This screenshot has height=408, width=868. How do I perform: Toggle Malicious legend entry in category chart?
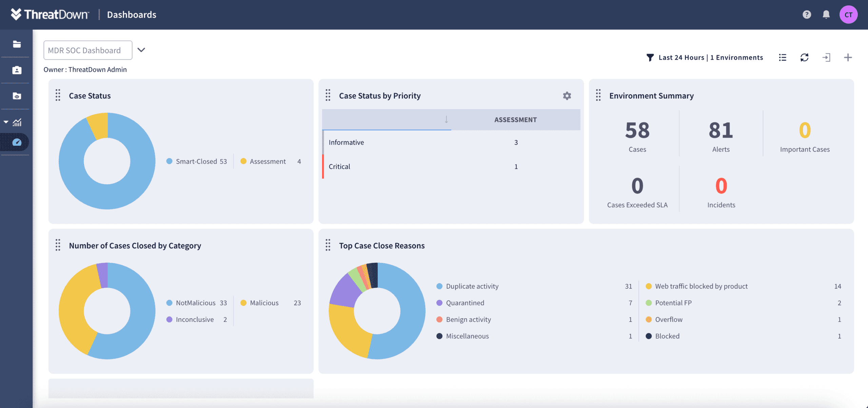point(264,303)
